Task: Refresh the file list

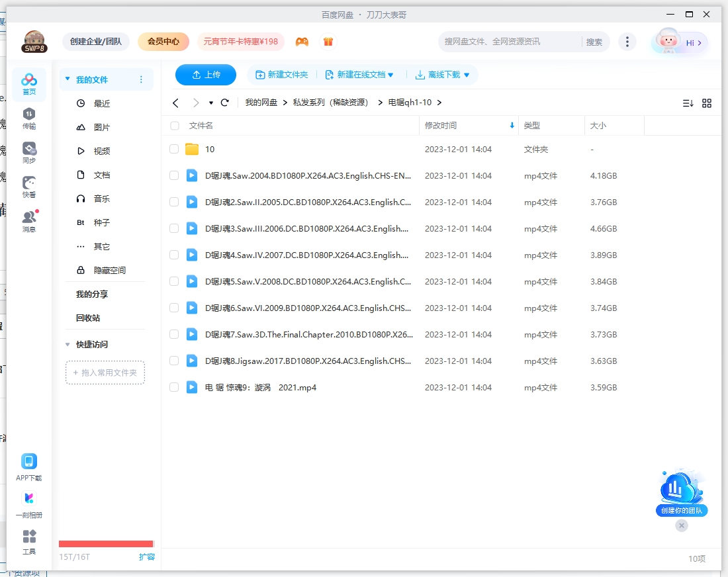Action: pos(225,103)
